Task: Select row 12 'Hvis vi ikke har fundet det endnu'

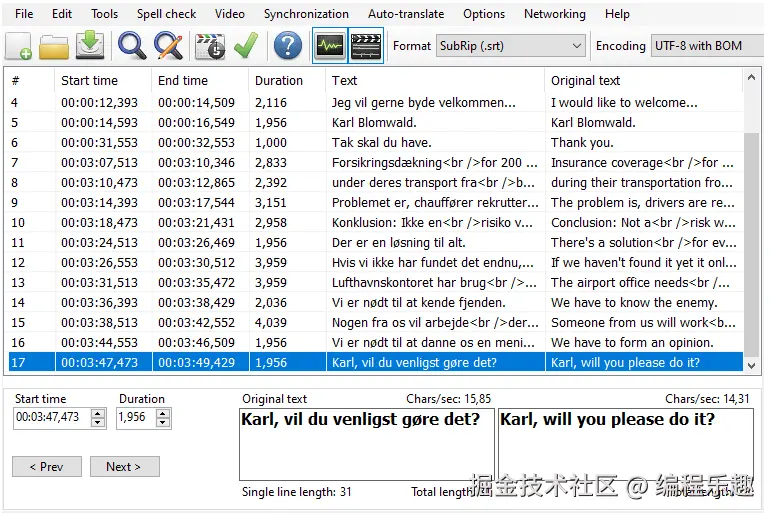Action: [x=376, y=263]
